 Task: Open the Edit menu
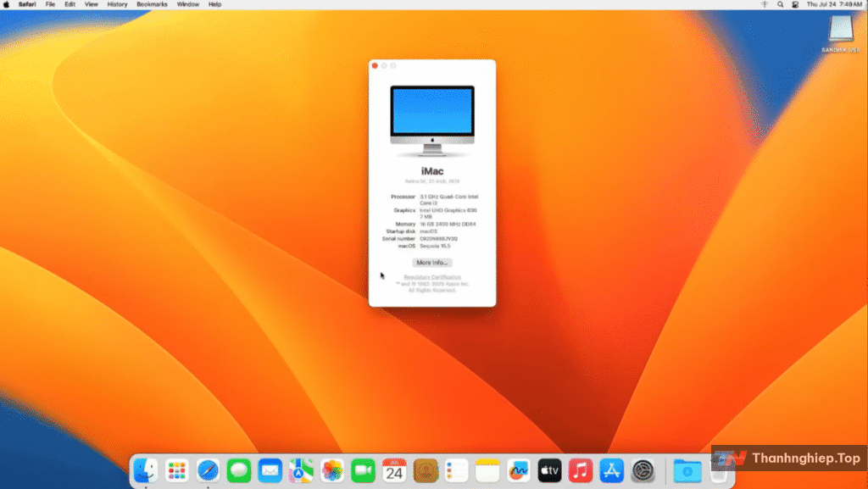pos(70,4)
